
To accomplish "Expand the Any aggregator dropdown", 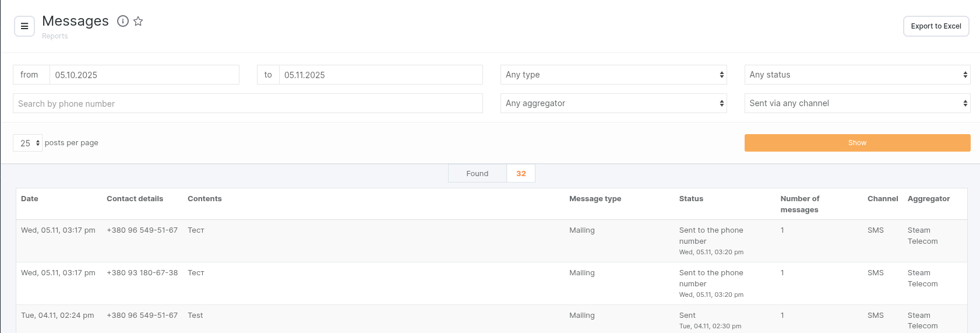I will pyautogui.click(x=613, y=103).
